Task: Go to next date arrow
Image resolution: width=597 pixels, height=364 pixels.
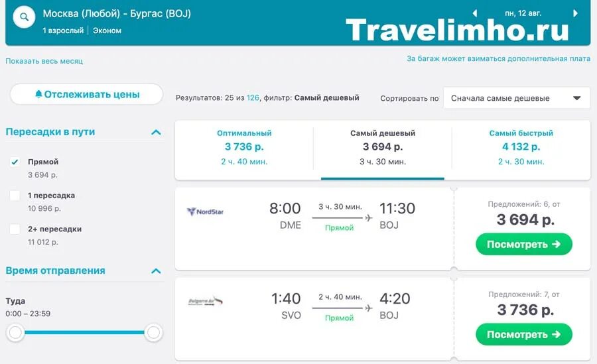Action: coord(575,13)
